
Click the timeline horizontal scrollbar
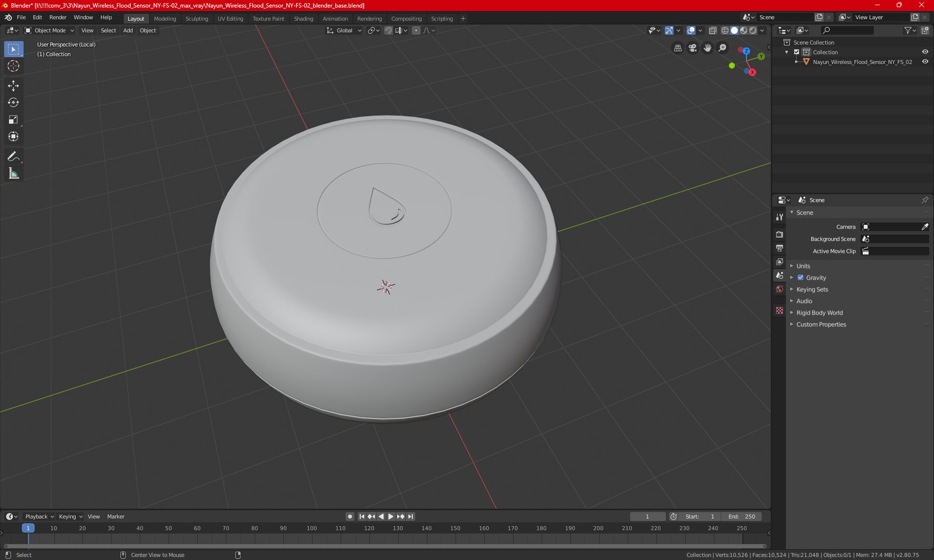point(385,546)
